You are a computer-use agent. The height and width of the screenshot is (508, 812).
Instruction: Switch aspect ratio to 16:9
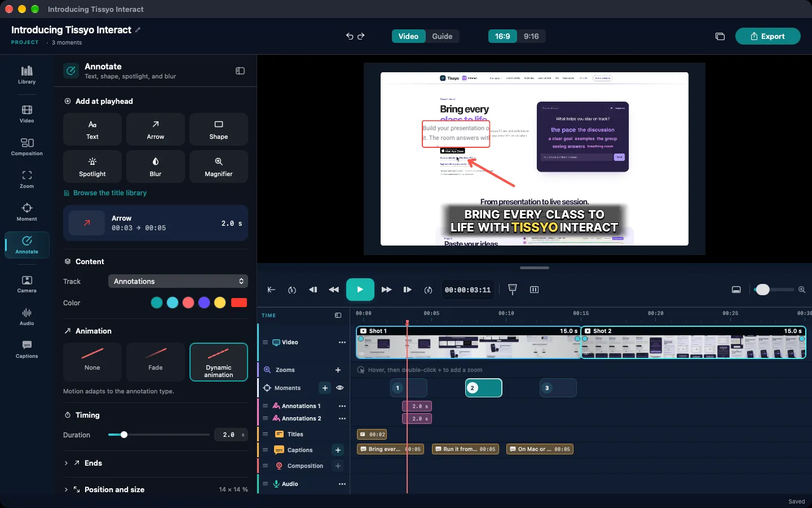coord(502,36)
